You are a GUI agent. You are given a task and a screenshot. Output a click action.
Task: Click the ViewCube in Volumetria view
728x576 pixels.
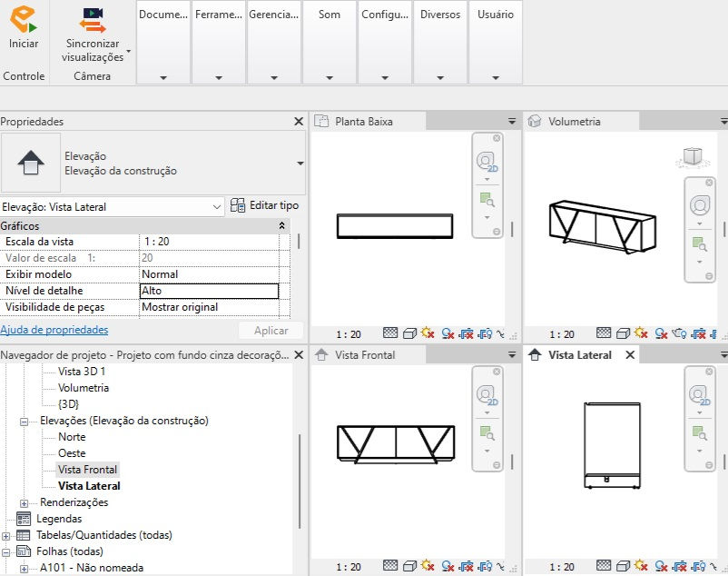(x=693, y=157)
